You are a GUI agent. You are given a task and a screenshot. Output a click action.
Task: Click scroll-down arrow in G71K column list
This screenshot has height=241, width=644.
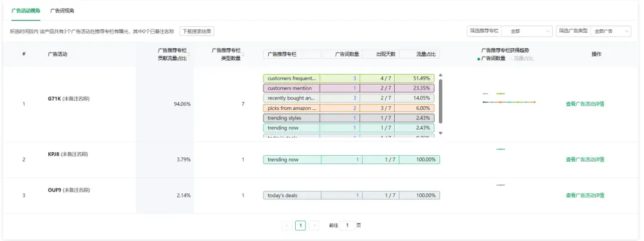(441, 133)
